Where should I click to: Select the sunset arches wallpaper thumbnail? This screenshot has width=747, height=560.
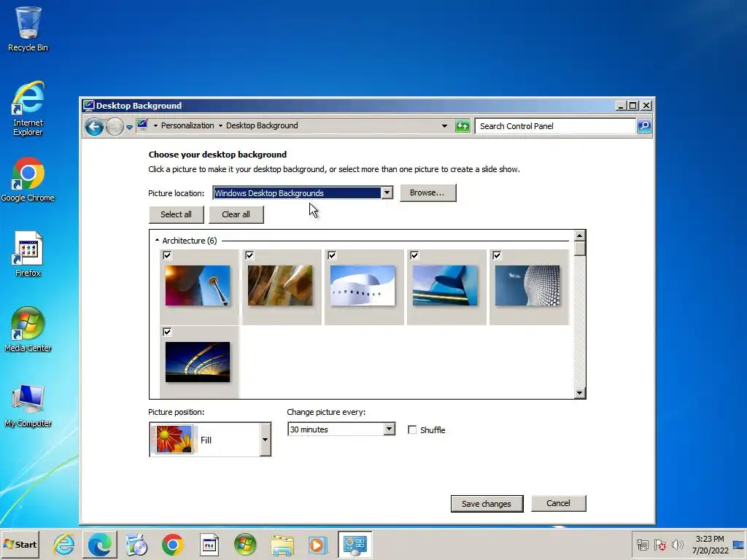(x=198, y=362)
